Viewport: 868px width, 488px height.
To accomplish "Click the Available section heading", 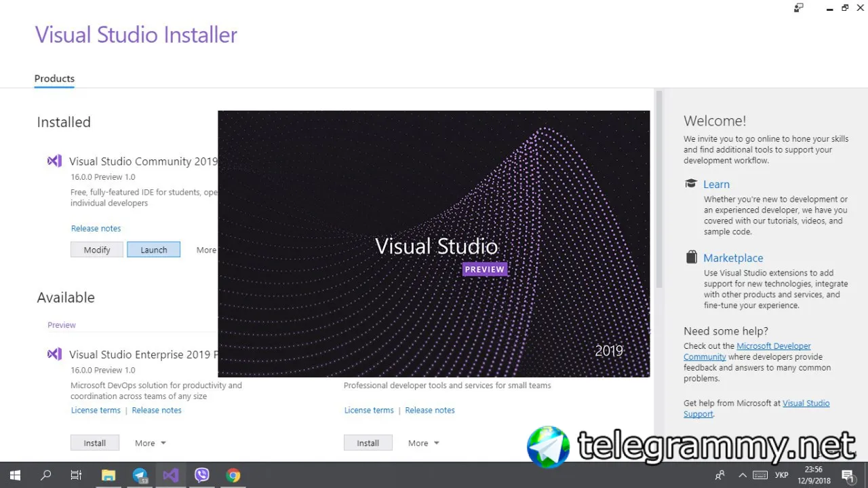I will click(x=66, y=297).
